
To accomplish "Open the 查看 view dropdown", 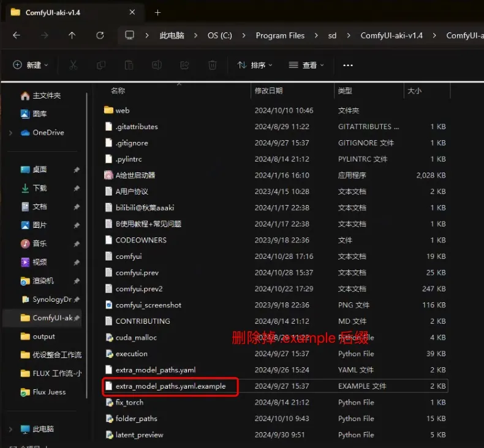I will point(306,65).
